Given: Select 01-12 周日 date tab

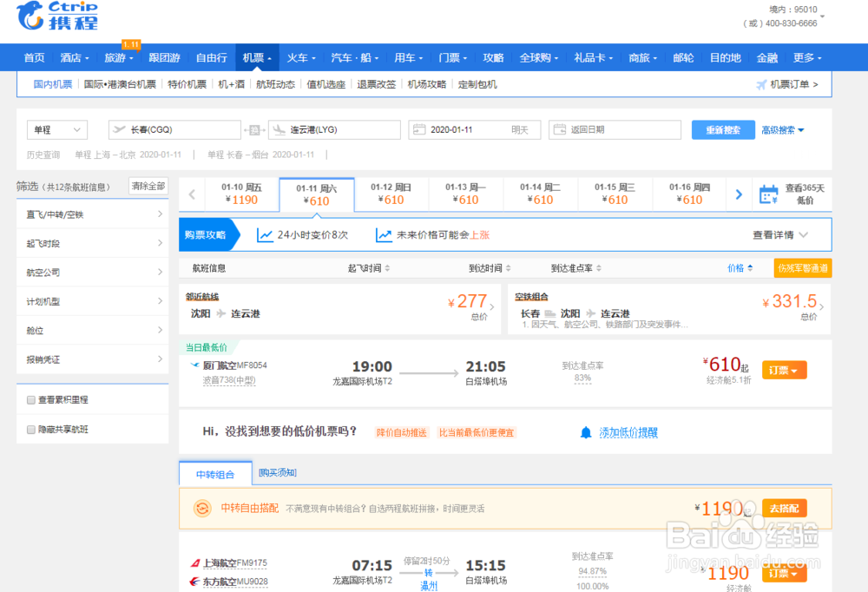Looking at the screenshot, I should coord(391,194).
